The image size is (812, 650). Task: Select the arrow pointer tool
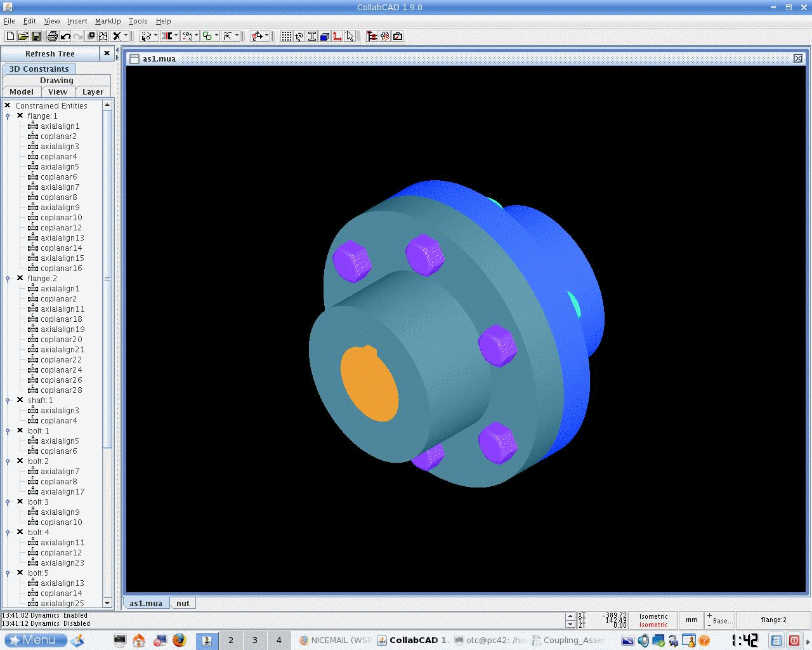(350, 36)
